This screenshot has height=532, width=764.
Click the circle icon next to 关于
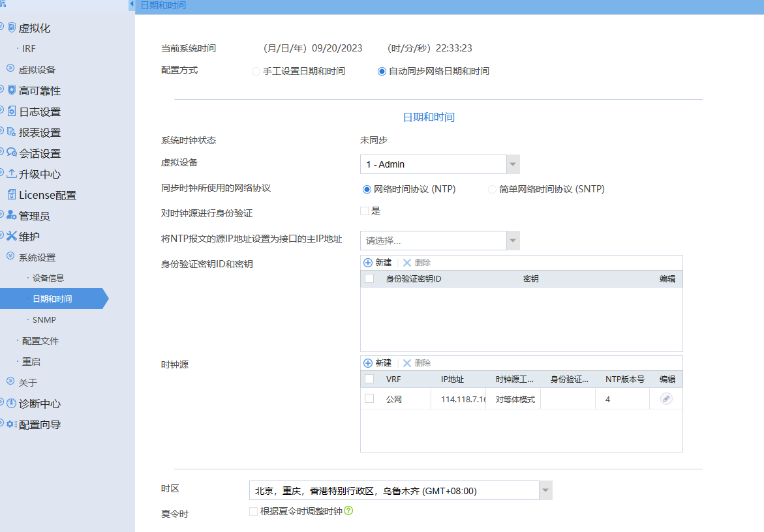tap(10, 381)
